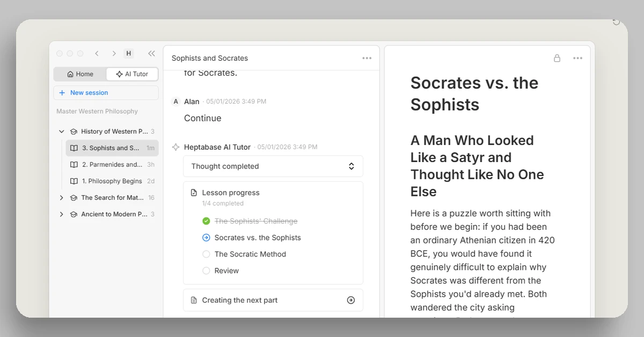Start a New session

(x=106, y=93)
